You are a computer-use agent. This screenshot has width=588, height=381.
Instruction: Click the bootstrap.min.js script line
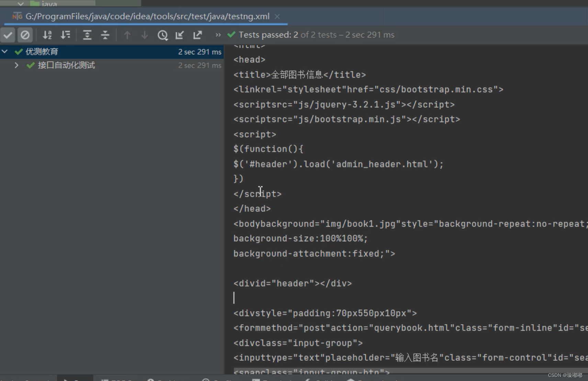click(x=347, y=119)
